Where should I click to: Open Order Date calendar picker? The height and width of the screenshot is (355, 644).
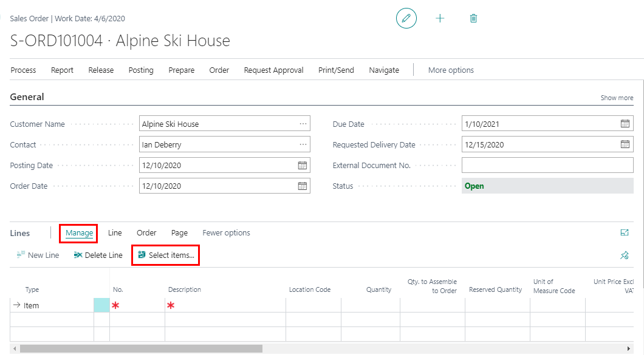pyautogui.click(x=303, y=186)
